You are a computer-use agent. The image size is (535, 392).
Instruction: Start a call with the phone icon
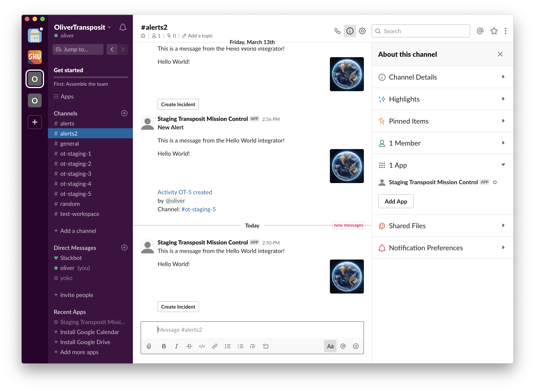coord(337,31)
